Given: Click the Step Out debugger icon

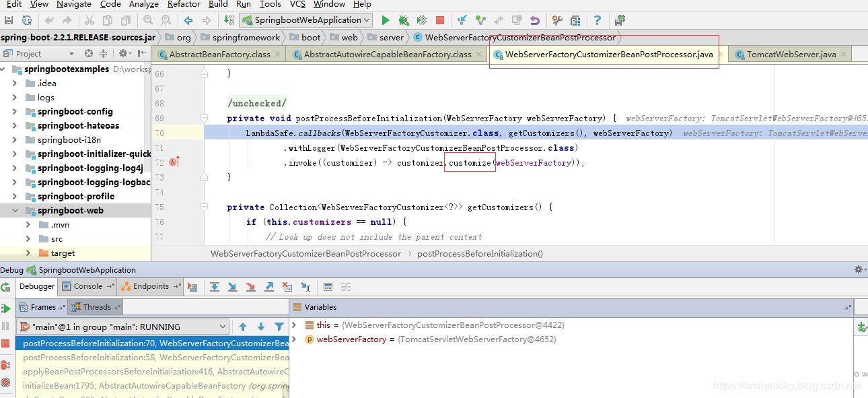Looking at the screenshot, I should pos(269,287).
